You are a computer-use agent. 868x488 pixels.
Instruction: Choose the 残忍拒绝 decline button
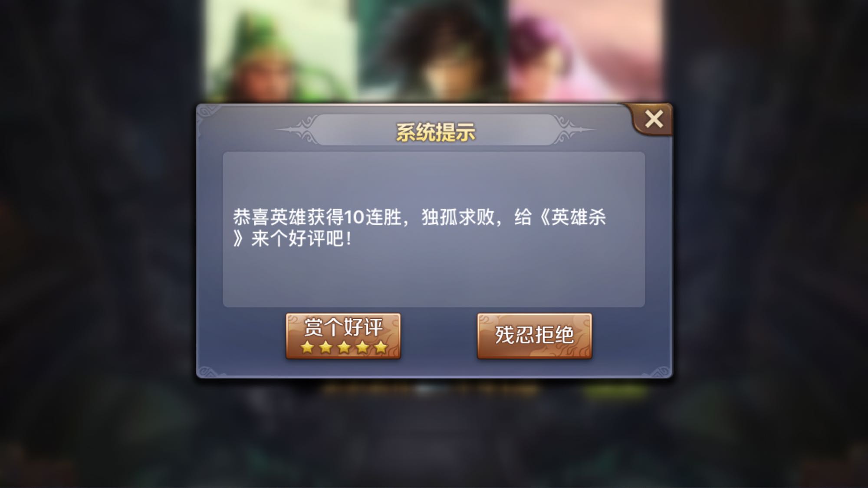click(534, 336)
